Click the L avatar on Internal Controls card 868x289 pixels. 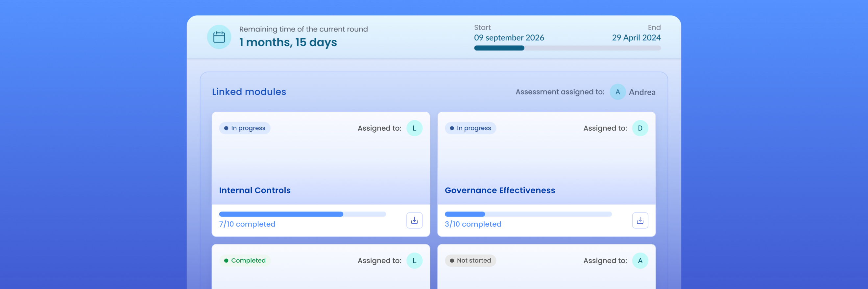pyautogui.click(x=414, y=128)
